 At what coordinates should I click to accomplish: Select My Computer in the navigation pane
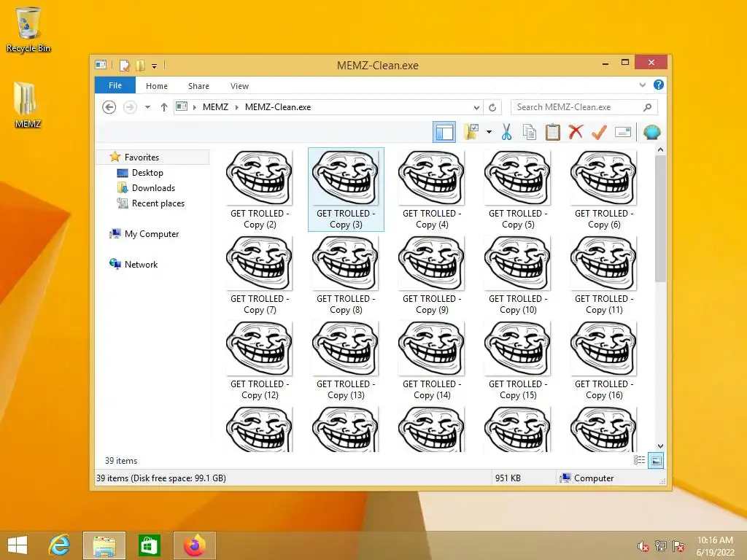[152, 234]
